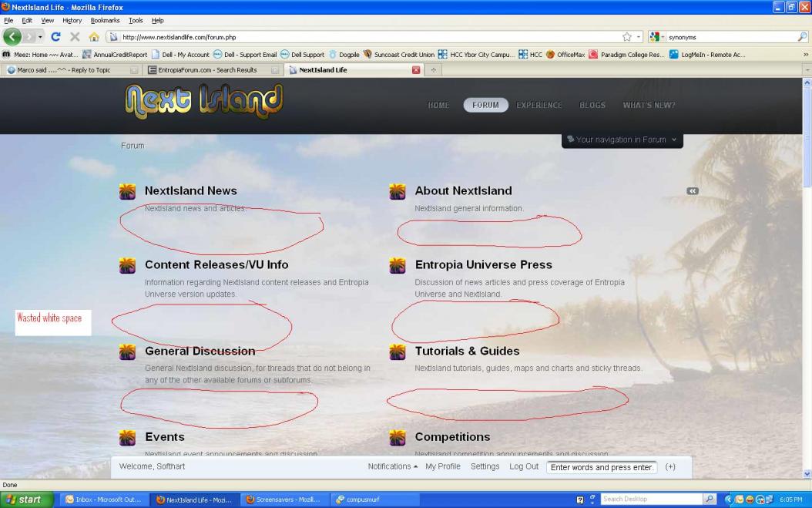Open the Notifications dropdown in footer bar
Image resolution: width=812 pixels, height=508 pixels.
pos(392,466)
